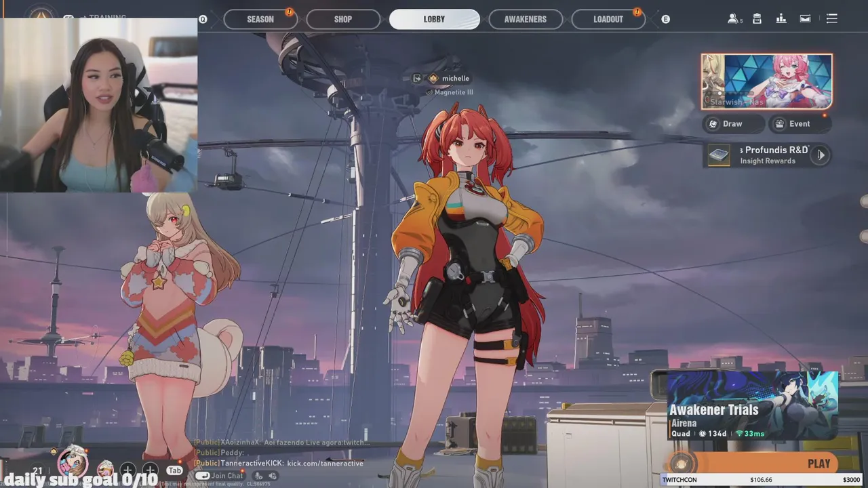This screenshot has height=488, width=868.
Task: Click the Insight Rewards arrow button
Action: click(x=821, y=155)
